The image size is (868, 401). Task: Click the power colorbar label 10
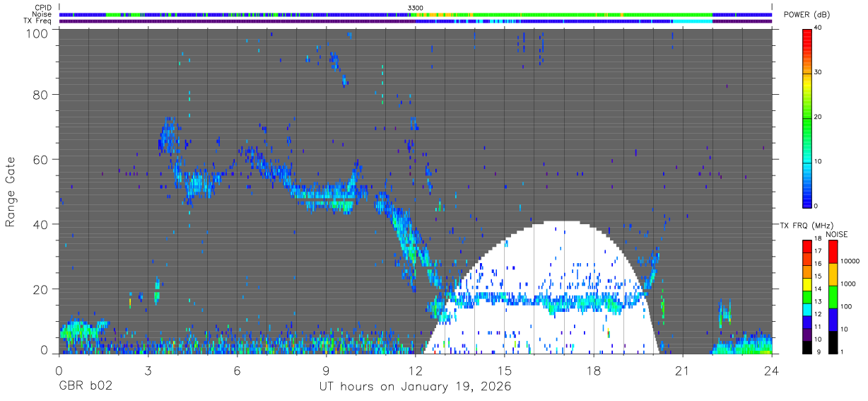[x=817, y=161]
